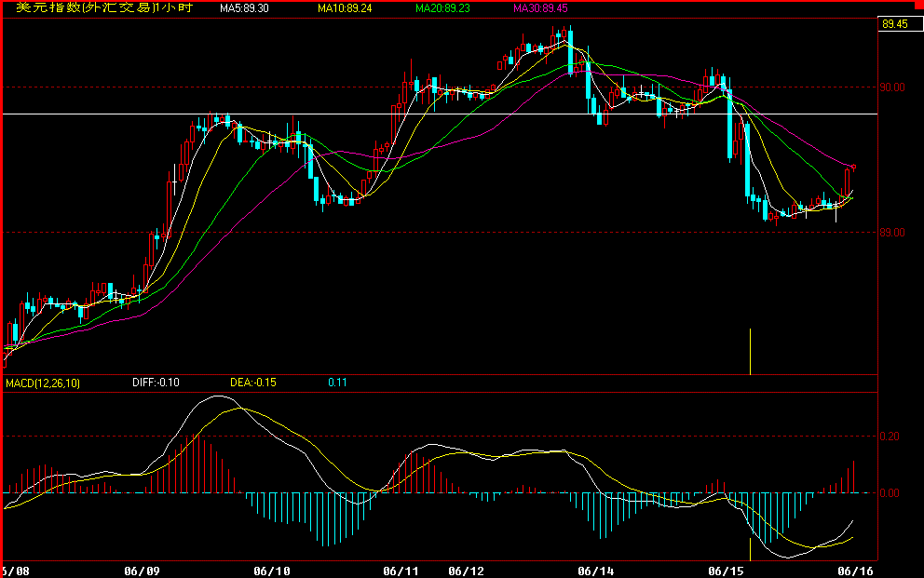Select the MA10:89.24 indicator label

(x=344, y=8)
